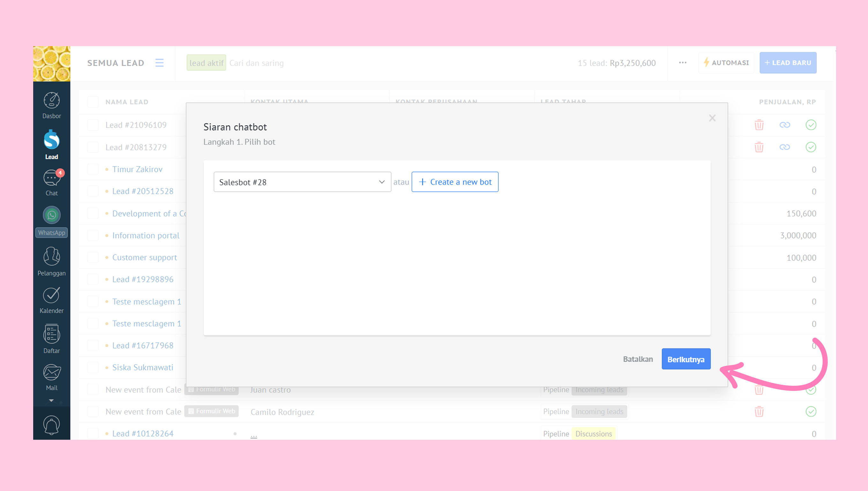The height and width of the screenshot is (491, 868).
Task: Click Create a new bot button
Action: [455, 182]
